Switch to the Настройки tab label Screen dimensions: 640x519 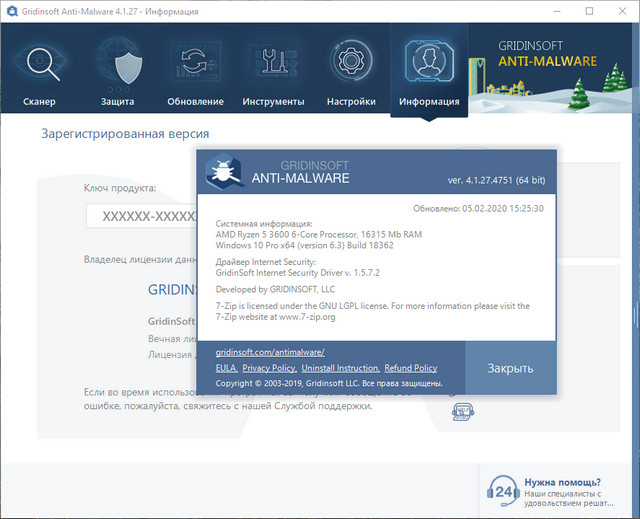click(x=350, y=101)
